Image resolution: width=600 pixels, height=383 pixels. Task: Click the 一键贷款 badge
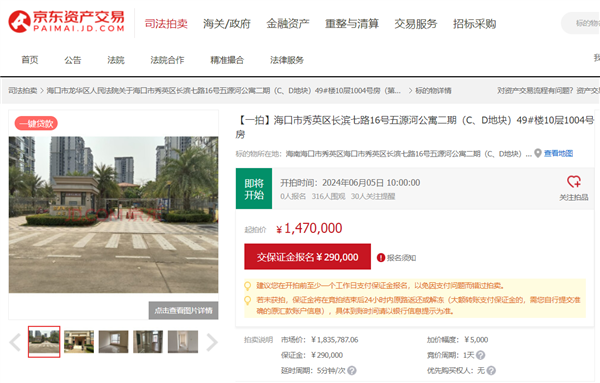36,124
